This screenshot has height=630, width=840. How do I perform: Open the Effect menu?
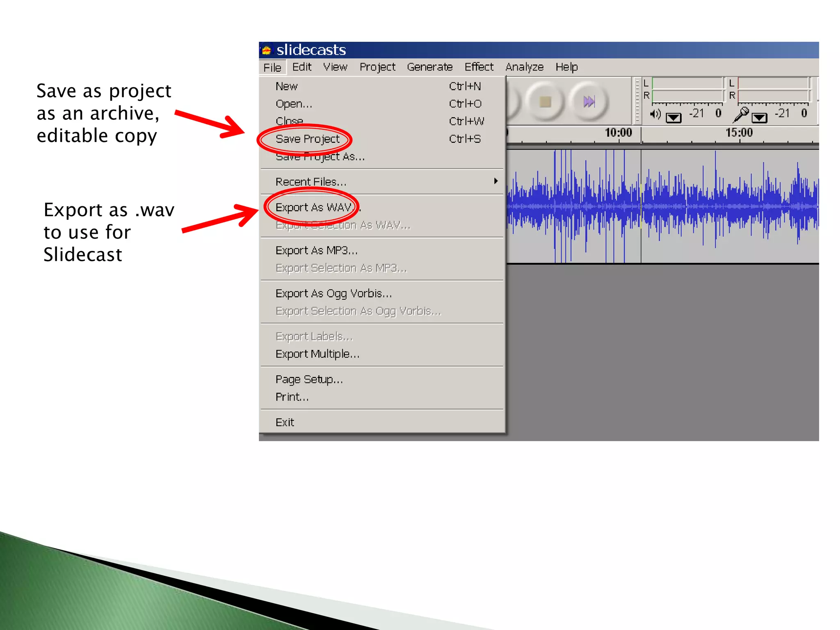[x=479, y=67]
